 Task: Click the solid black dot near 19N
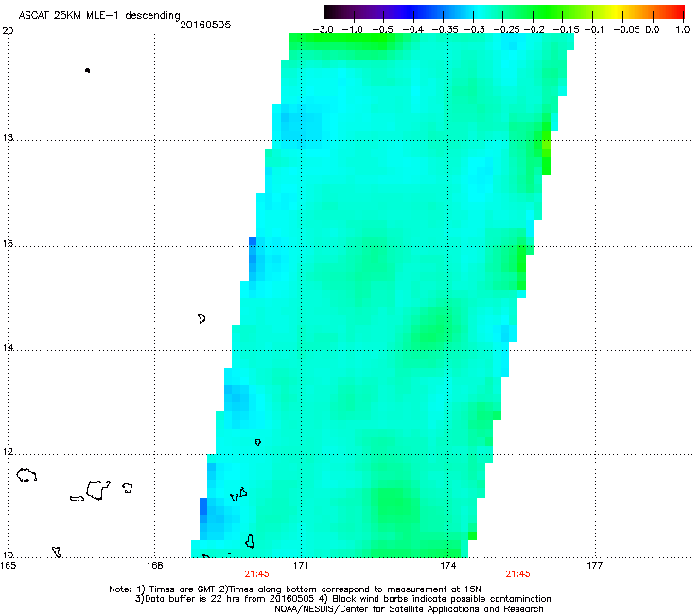(x=87, y=71)
